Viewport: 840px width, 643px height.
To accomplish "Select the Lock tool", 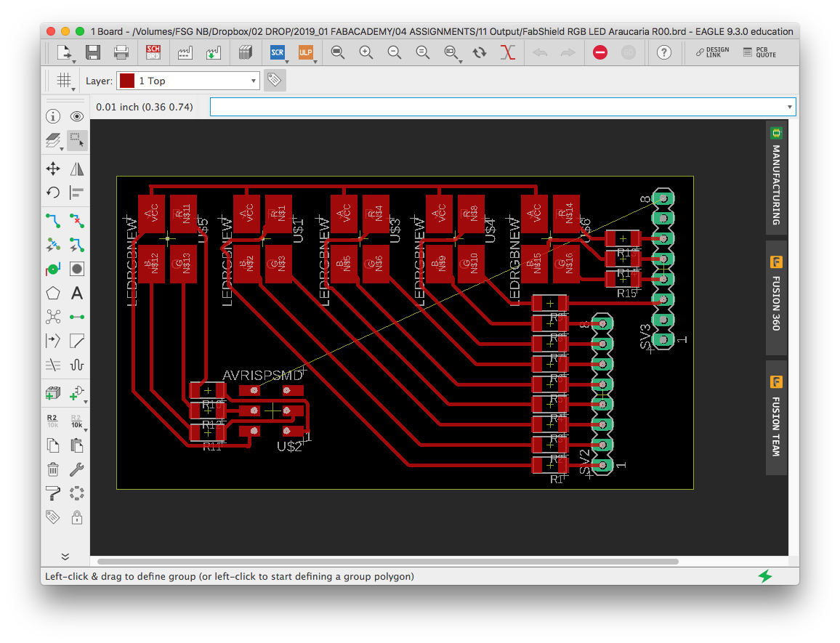I will [76, 517].
